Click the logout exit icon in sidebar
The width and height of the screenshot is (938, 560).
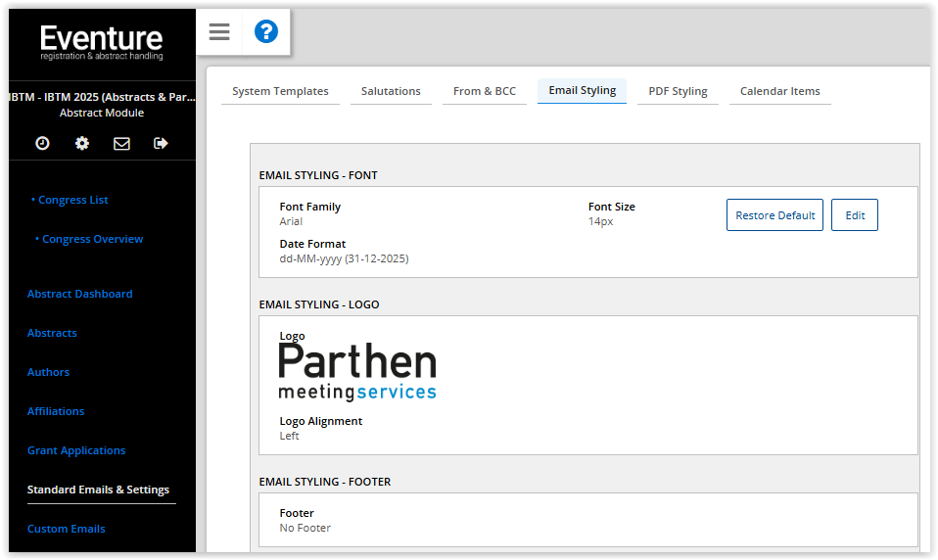[161, 143]
